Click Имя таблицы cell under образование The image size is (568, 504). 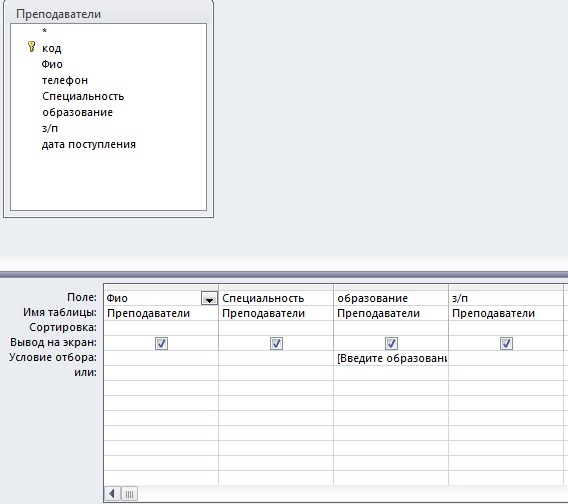(391, 313)
